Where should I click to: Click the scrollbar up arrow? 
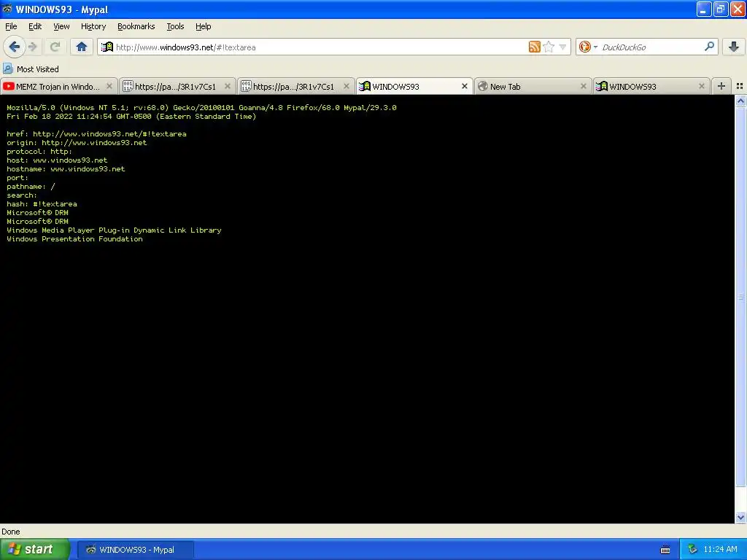point(740,101)
